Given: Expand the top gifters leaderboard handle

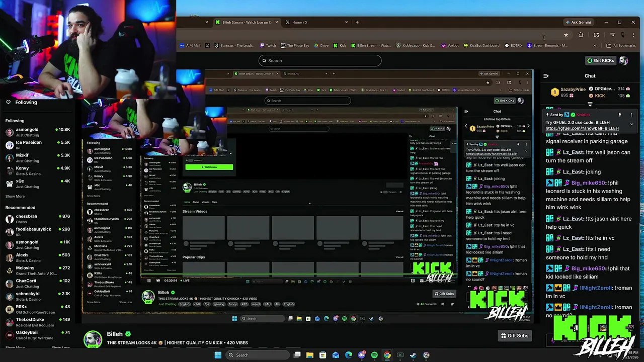Looking at the screenshot, I should tap(590, 105).
